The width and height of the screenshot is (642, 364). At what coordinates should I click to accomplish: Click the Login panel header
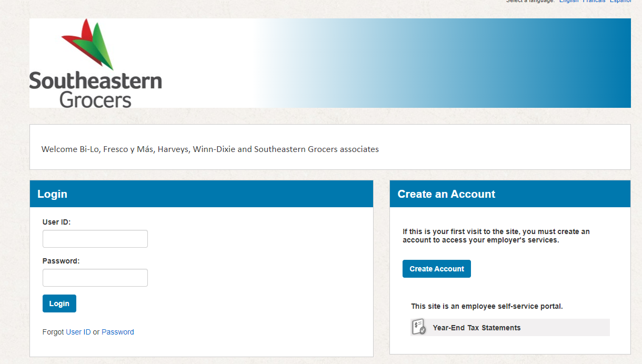click(52, 194)
